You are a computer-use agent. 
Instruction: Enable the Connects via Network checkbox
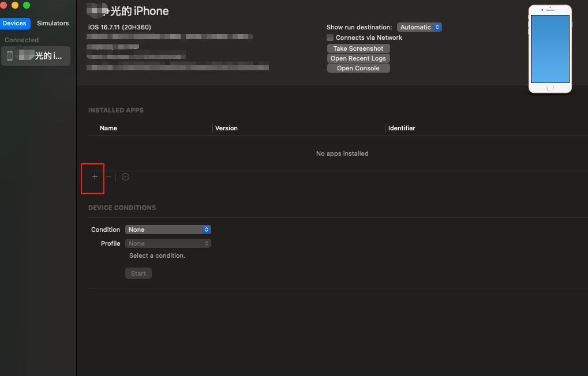tap(330, 37)
